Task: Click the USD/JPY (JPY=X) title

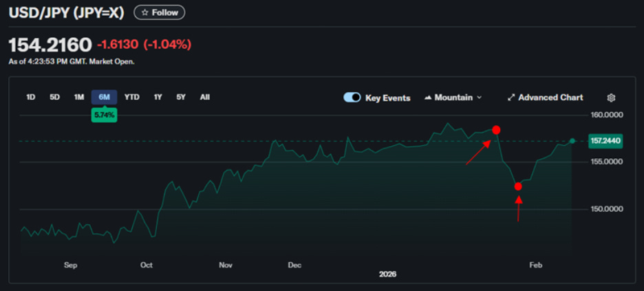Action: click(66, 12)
